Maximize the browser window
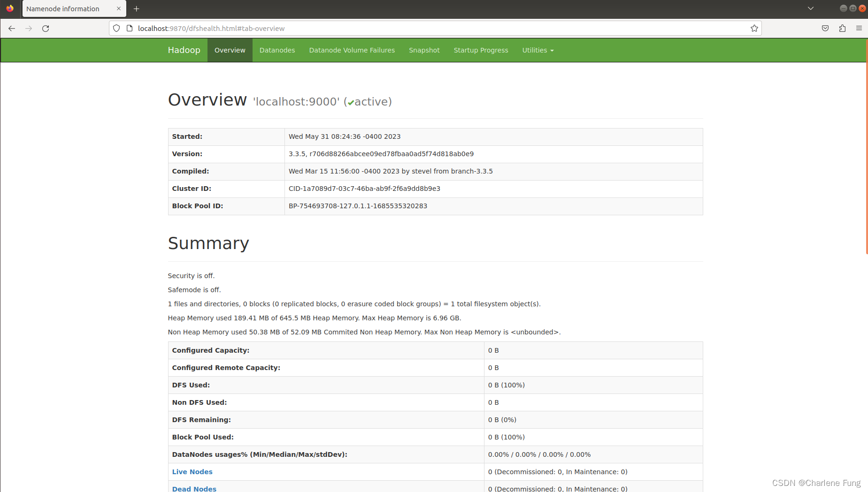 [853, 8]
